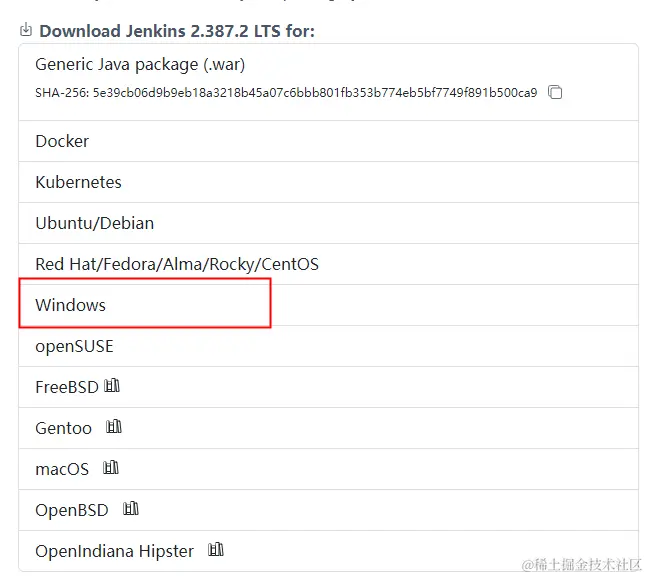The width and height of the screenshot is (647, 577).
Task: Open third-party info icon beside OpenIndiana Hipster
Action: coord(216,549)
